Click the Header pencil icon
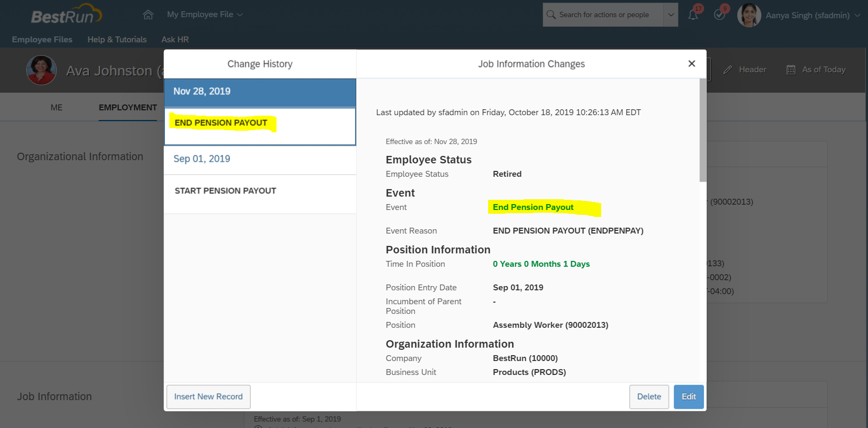 (x=728, y=70)
